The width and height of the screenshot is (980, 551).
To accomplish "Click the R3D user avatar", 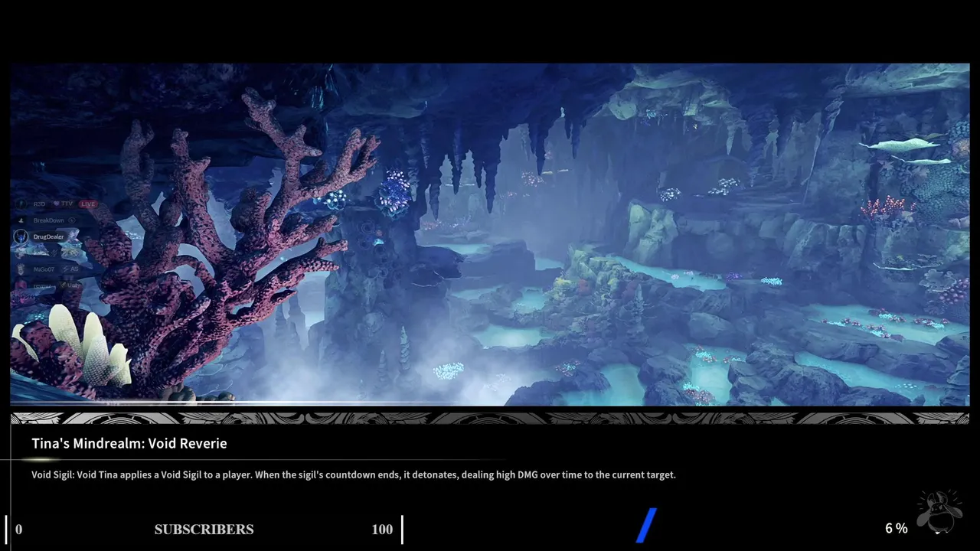I will click(x=21, y=204).
